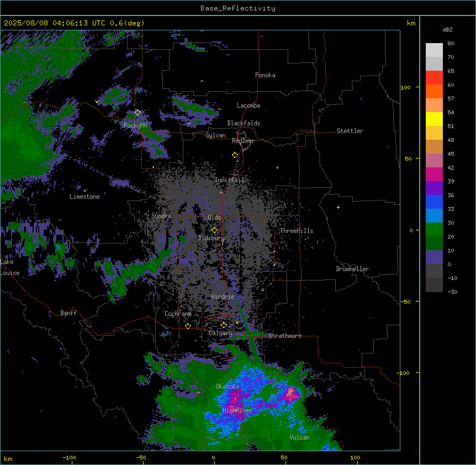Click the legend value 57
Image resolution: width=476 pixels, height=465 pixels.
(x=451, y=98)
